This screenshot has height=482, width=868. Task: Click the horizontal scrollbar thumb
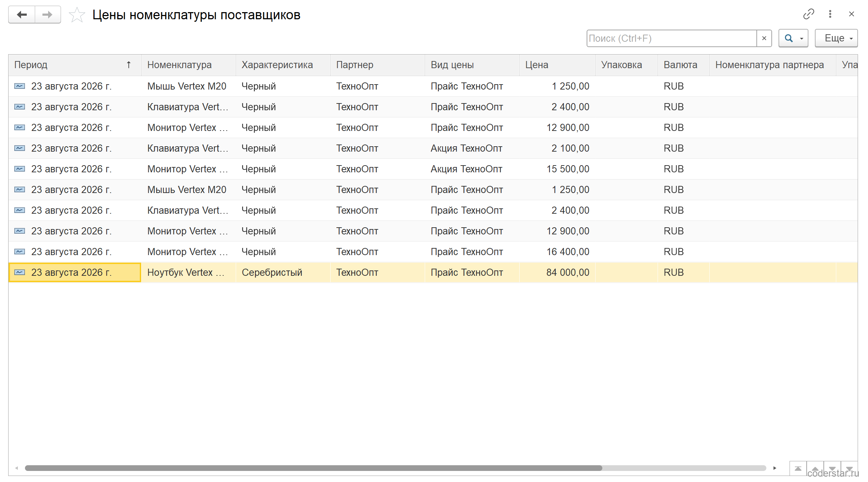313,468
